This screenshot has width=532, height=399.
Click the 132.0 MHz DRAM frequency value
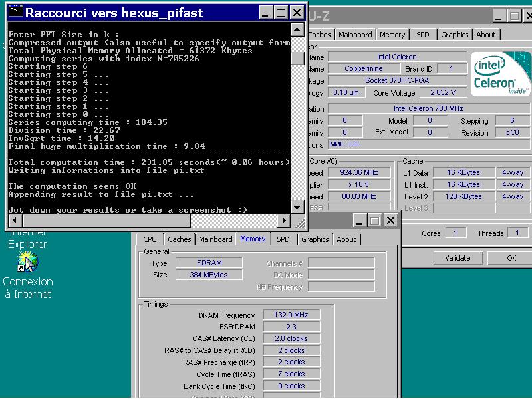tap(291, 315)
